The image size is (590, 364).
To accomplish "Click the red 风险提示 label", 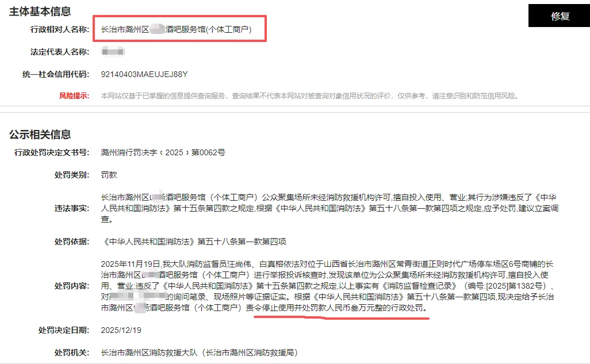I will 74,96.
